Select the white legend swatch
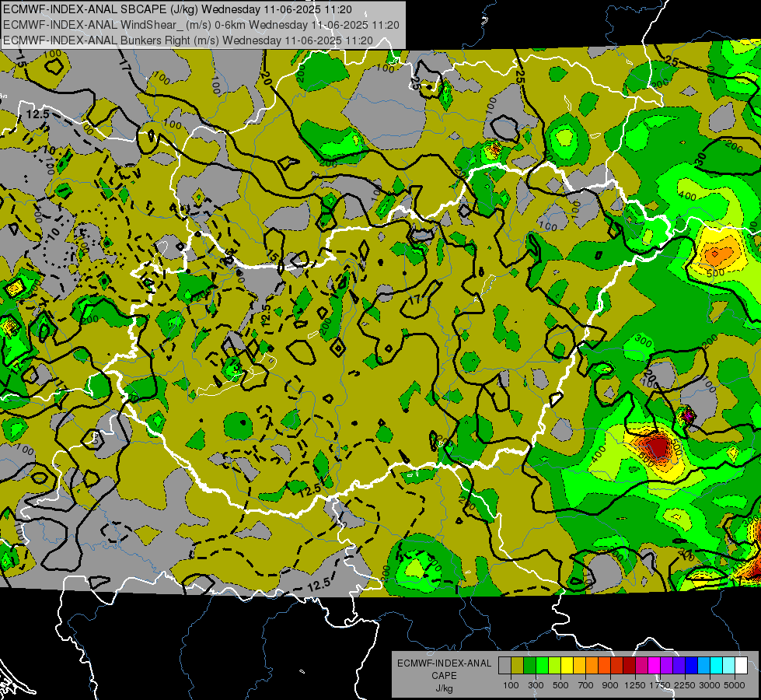The height and width of the screenshot is (700, 761). [x=741, y=665]
